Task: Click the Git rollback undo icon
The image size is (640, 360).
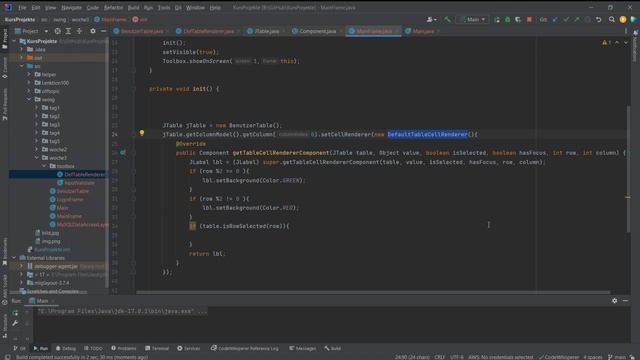Action: pyautogui.click(x=598, y=19)
